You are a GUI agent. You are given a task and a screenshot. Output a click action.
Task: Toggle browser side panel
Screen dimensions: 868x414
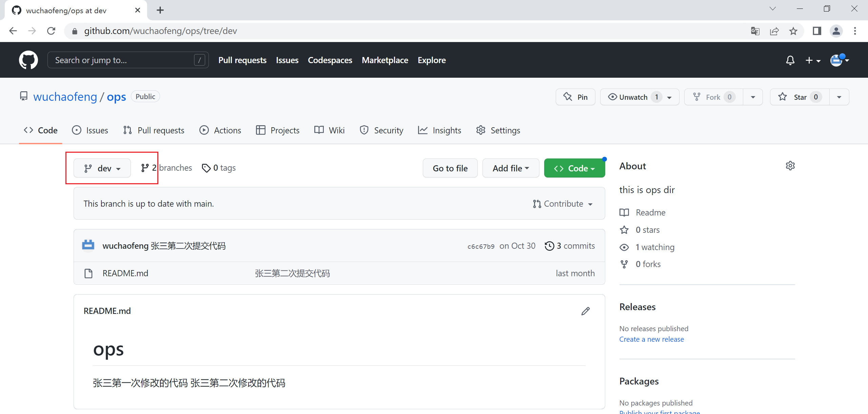coord(817,31)
